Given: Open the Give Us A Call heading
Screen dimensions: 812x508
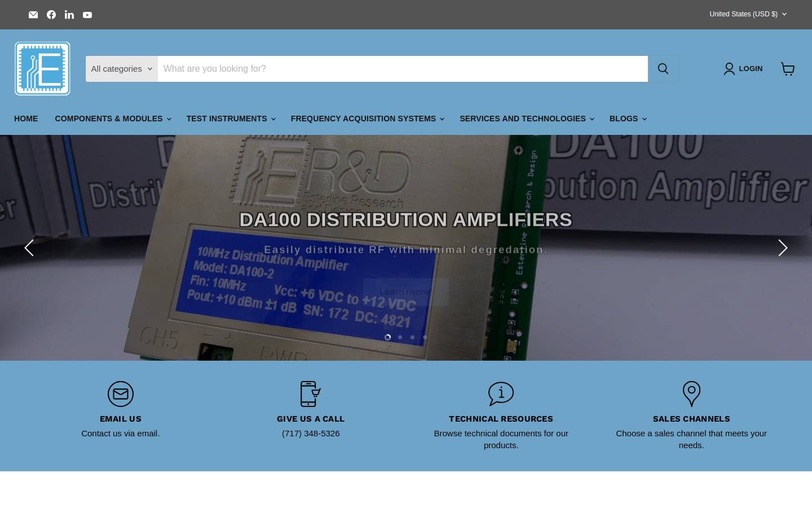Looking at the screenshot, I should pos(311,419).
